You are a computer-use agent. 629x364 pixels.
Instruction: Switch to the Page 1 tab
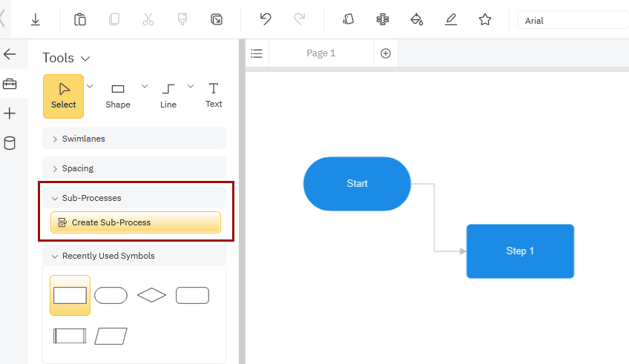[x=321, y=53]
